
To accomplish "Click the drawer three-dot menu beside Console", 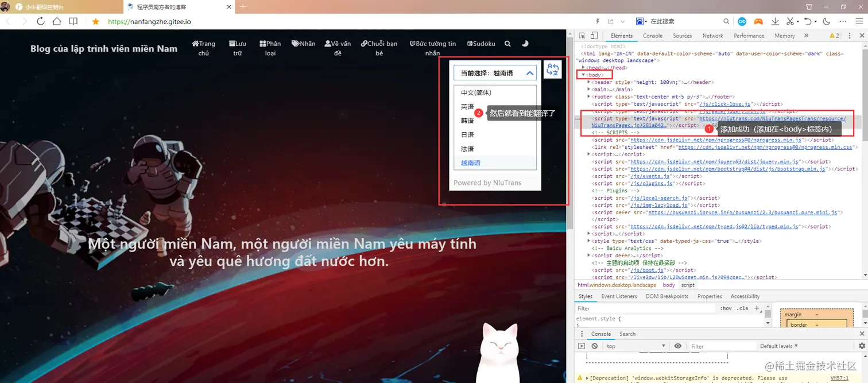I will coord(581,334).
